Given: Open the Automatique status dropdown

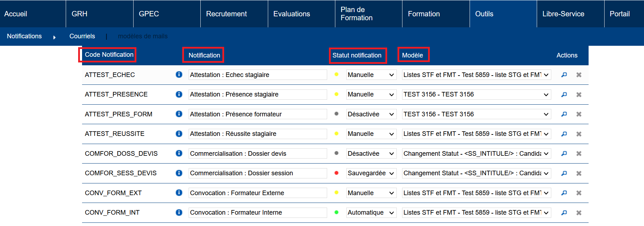Looking at the screenshot, I should (x=371, y=213).
